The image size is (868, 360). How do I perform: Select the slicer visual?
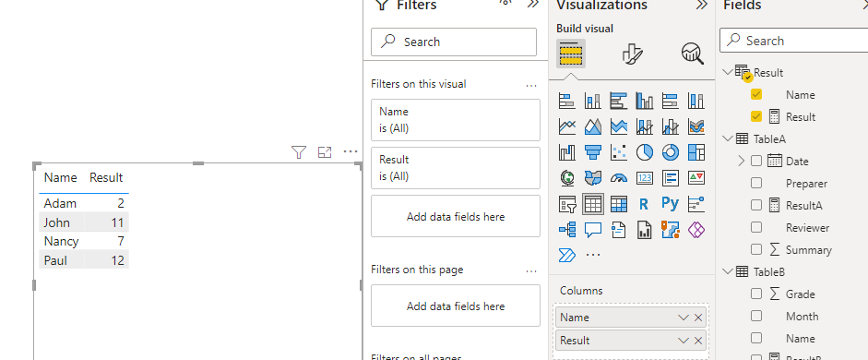pos(567,204)
